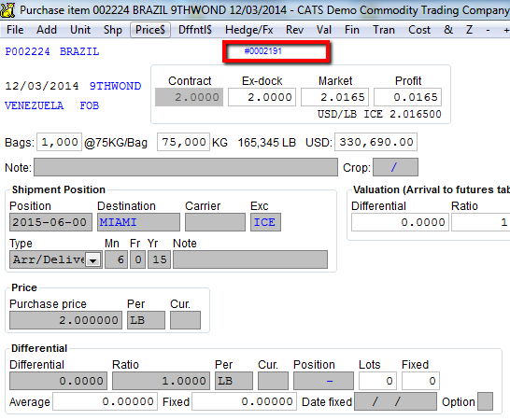Open the Unit menu
This screenshot has width=510, height=420.
80,30
